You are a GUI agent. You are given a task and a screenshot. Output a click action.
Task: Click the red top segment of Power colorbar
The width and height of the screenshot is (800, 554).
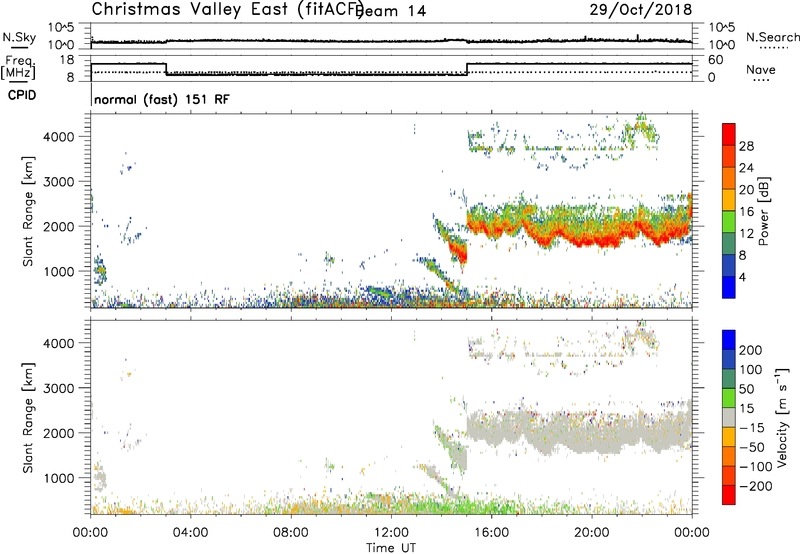point(729,134)
